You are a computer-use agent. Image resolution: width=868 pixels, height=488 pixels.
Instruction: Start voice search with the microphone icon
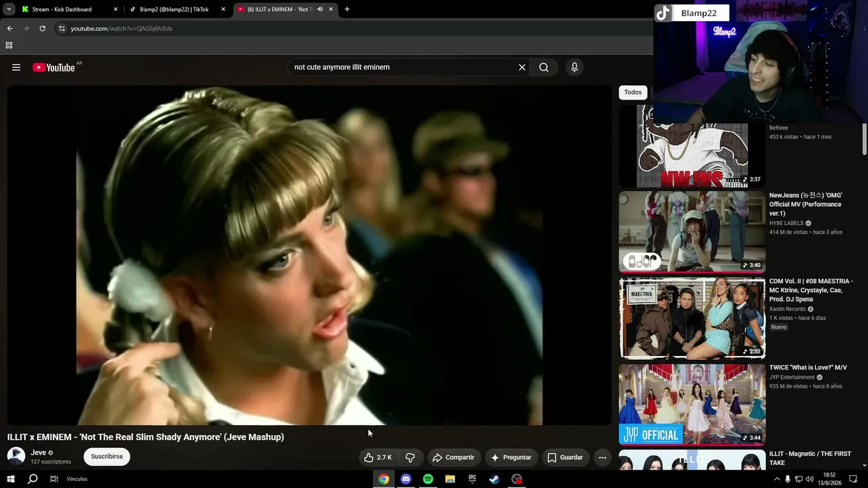(x=574, y=67)
